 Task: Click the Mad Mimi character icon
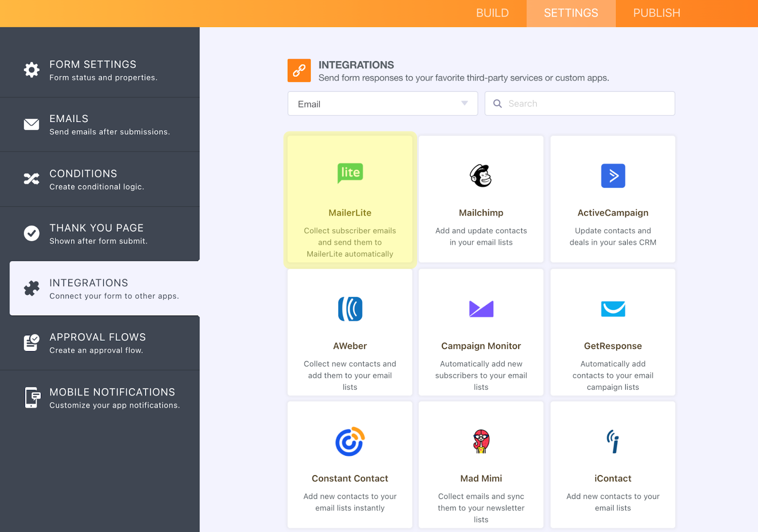[x=481, y=442]
